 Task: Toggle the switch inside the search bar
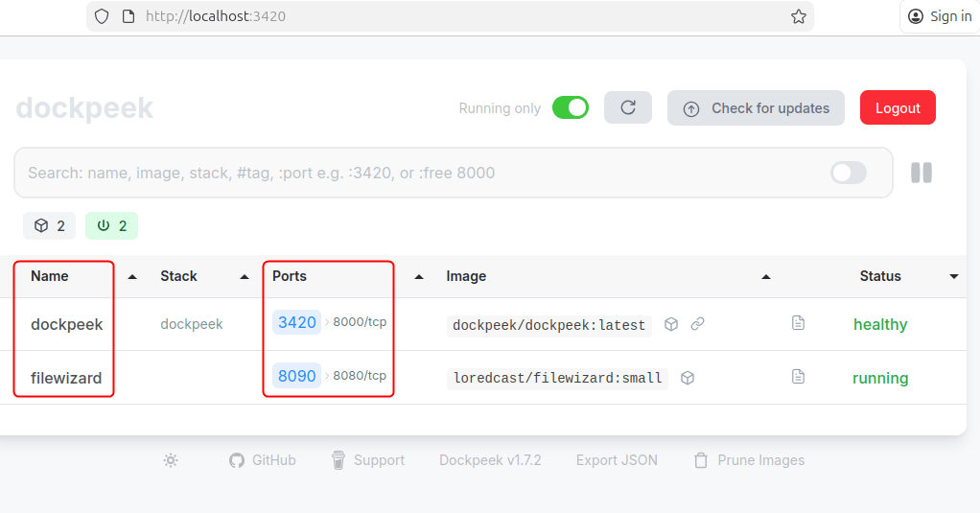[x=848, y=173]
